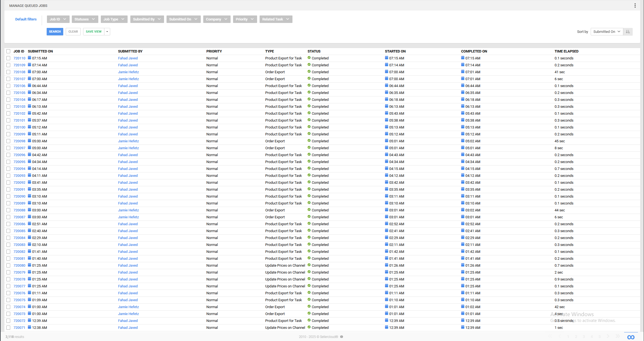Viewport: 644px width, 341px height.
Task: Select all jobs with header checkbox
Action: pos(8,51)
